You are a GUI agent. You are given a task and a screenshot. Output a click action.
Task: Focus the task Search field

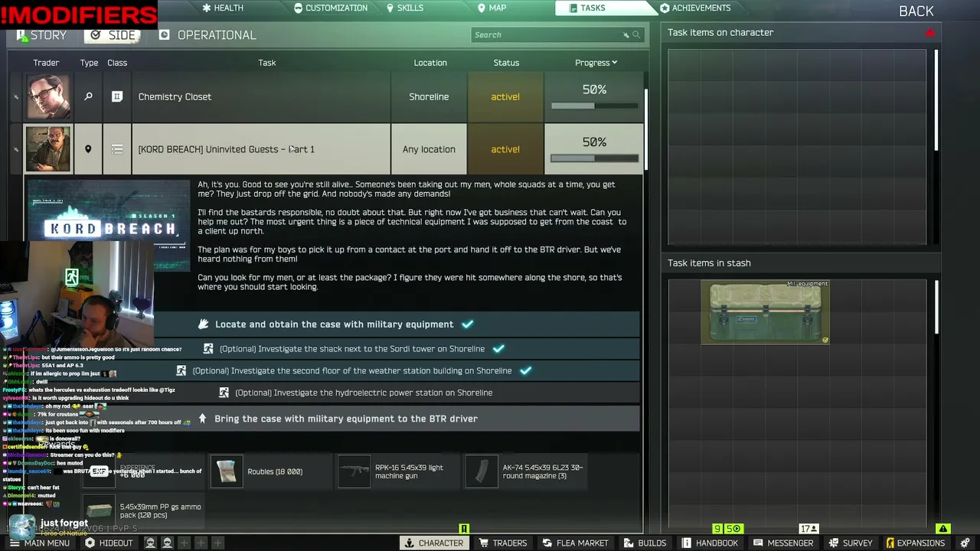point(557,34)
